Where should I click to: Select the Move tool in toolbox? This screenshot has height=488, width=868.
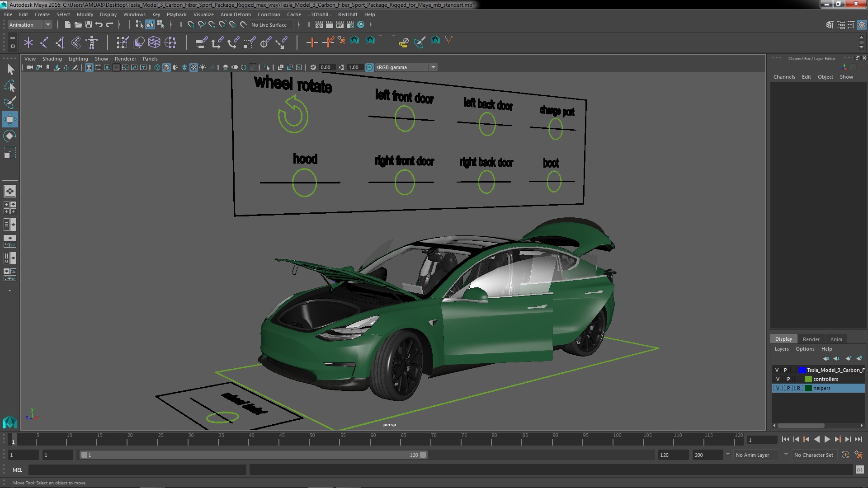(10, 119)
